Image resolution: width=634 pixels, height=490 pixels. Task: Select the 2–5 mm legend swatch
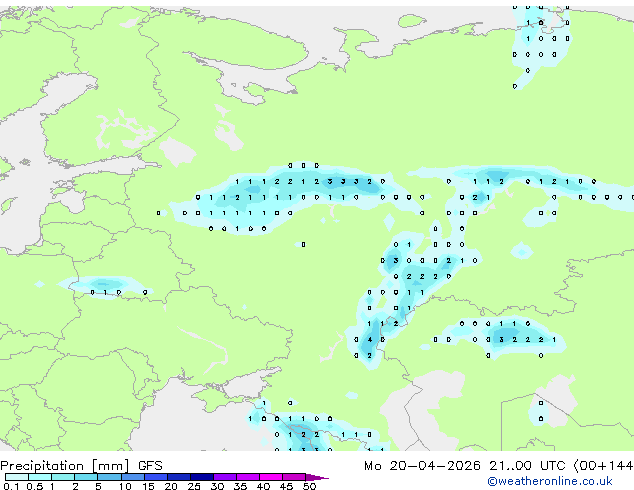[86, 477]
